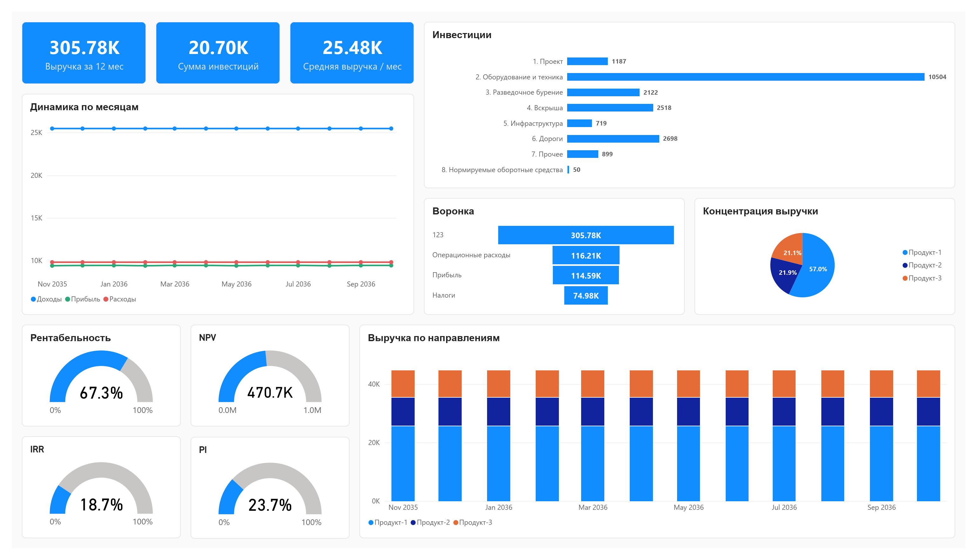Click the Воронка chart title

pos(453,211)
